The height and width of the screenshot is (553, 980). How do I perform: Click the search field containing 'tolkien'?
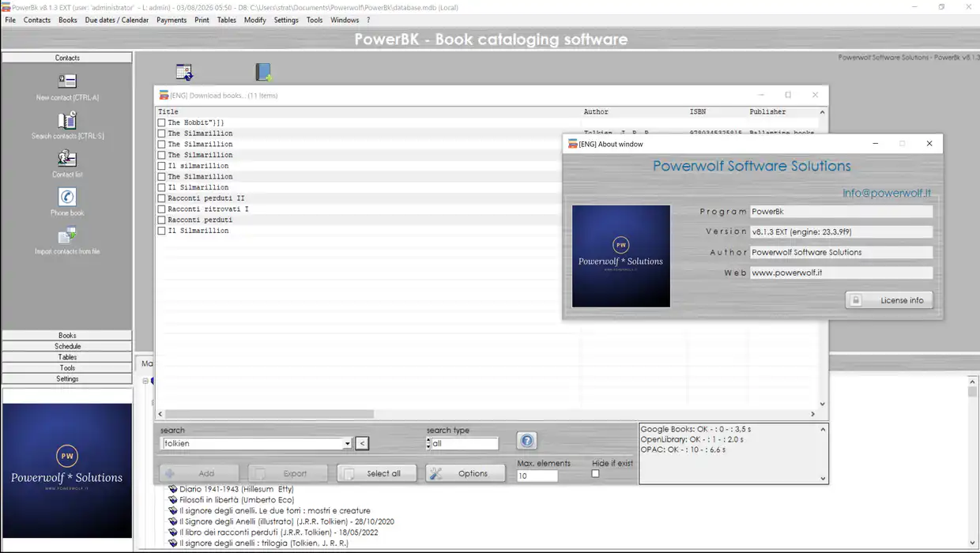coord(252,444)
